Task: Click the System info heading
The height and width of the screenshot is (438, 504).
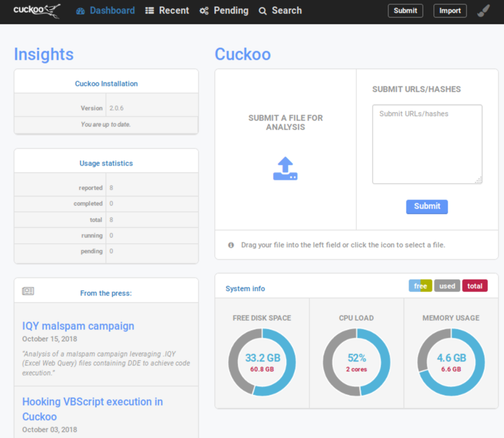Action: click(245, 289)
